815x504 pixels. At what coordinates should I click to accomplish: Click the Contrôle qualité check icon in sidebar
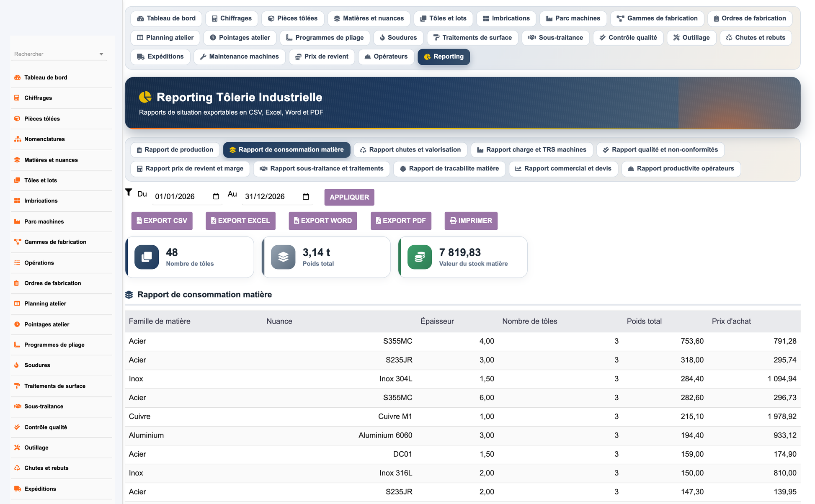(x=17, y=427)
